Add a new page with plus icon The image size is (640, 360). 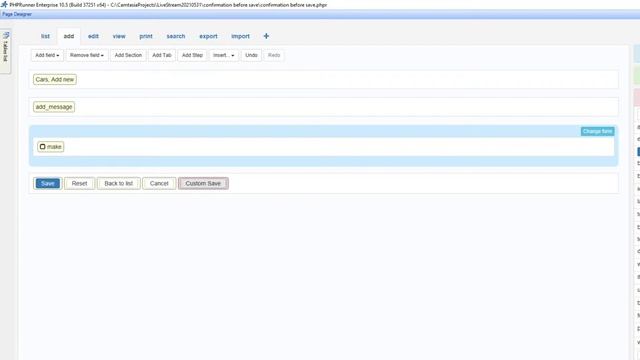pos(266,36)
